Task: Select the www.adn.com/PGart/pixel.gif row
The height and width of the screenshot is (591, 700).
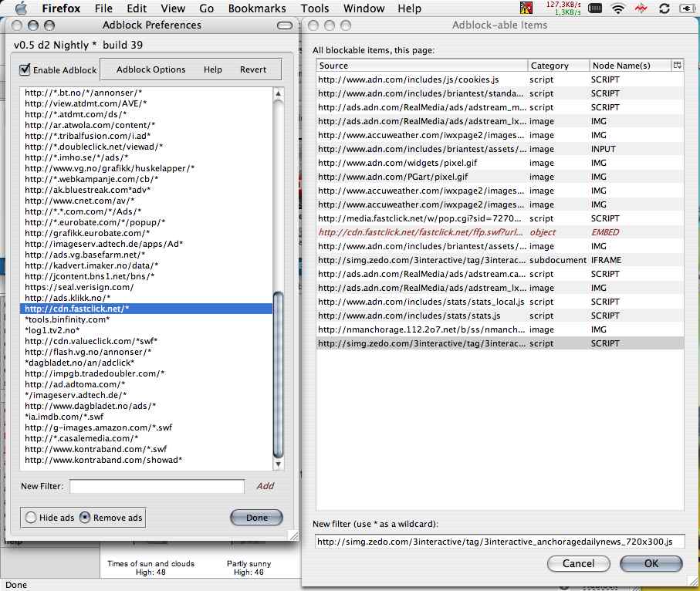Action: pos(499,177)
